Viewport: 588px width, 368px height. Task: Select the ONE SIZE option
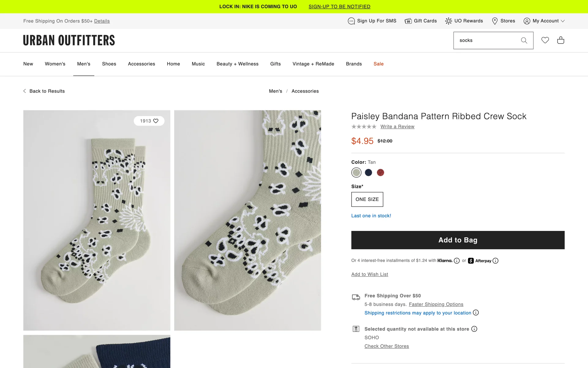367,199
